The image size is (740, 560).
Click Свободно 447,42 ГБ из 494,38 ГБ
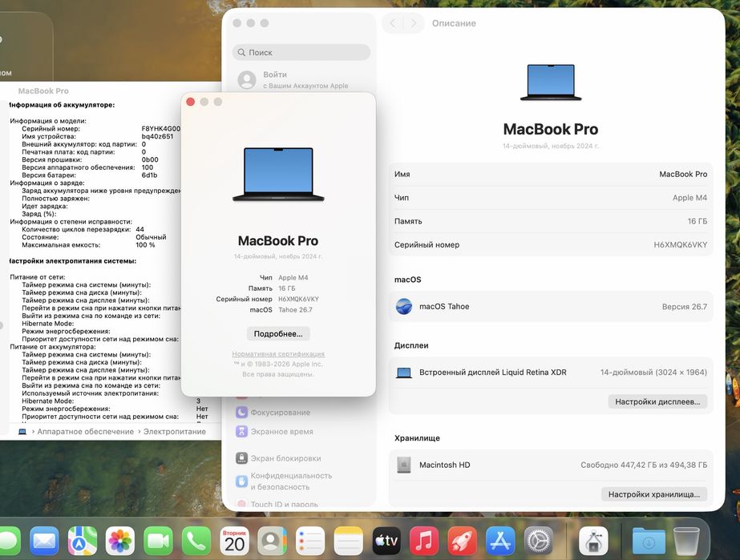coord(644,465)
